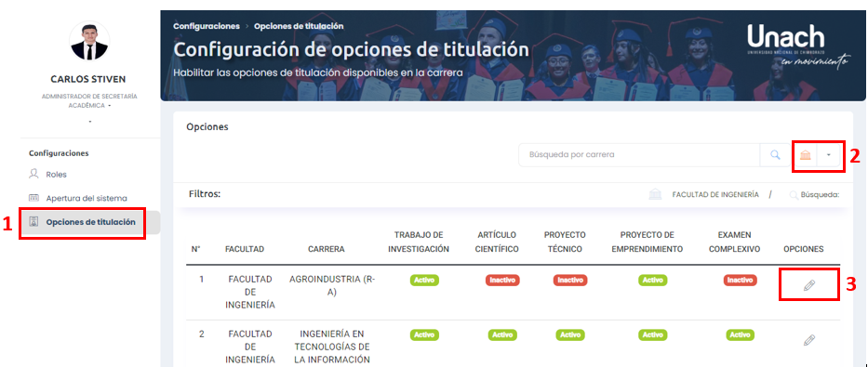Open Apertura del sistema menu item
The height and width of the screenshot is (367, 868).
tap(87, 198)
